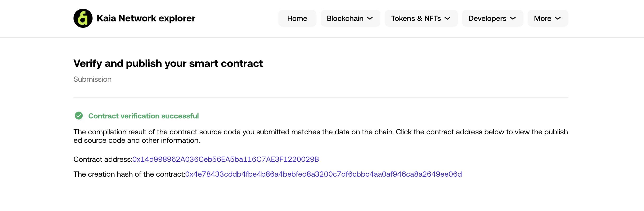Screen dimensions: 644x211
Task: Expand the chevron beside Tokens & NFTs
Action: pos(447,18)
